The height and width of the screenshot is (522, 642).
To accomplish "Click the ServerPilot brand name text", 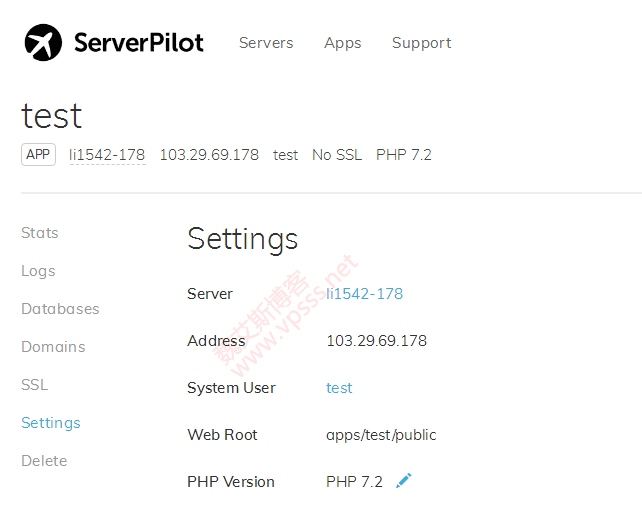I will 138,43.
